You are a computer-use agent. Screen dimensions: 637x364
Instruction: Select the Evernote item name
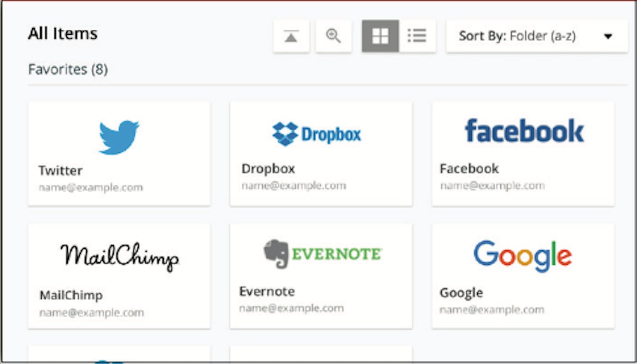pyautogui.click(x=267, y=291)
